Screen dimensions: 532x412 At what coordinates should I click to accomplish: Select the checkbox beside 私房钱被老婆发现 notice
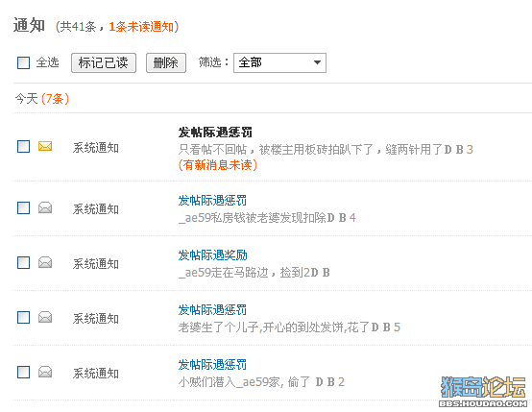pyautogui.click(x=23, y=207)
